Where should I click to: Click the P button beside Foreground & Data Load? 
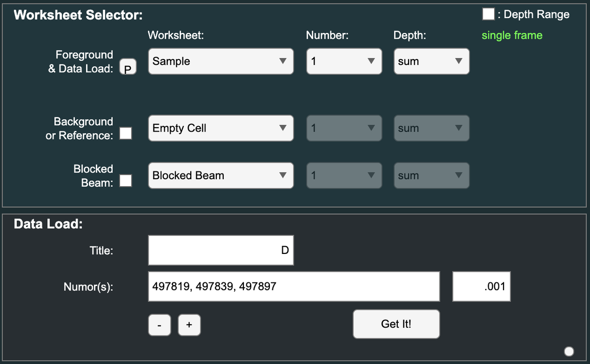point(128,67)
